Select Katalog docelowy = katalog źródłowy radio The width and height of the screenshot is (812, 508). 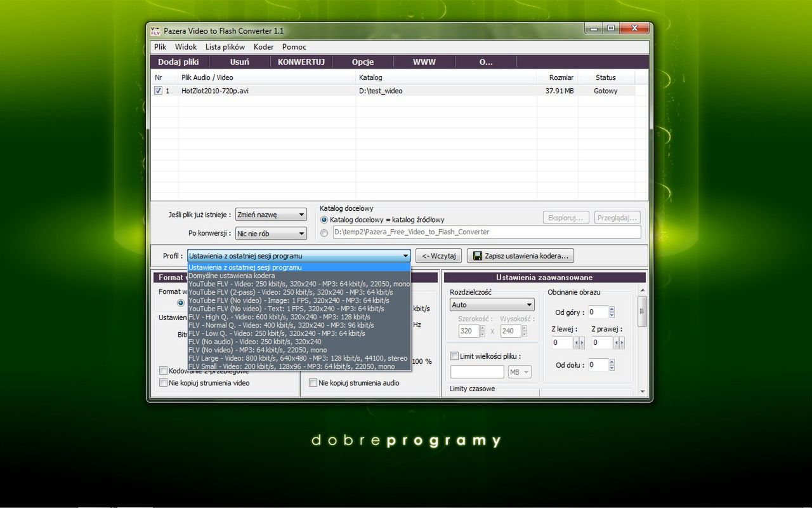[x=324, y=220]
